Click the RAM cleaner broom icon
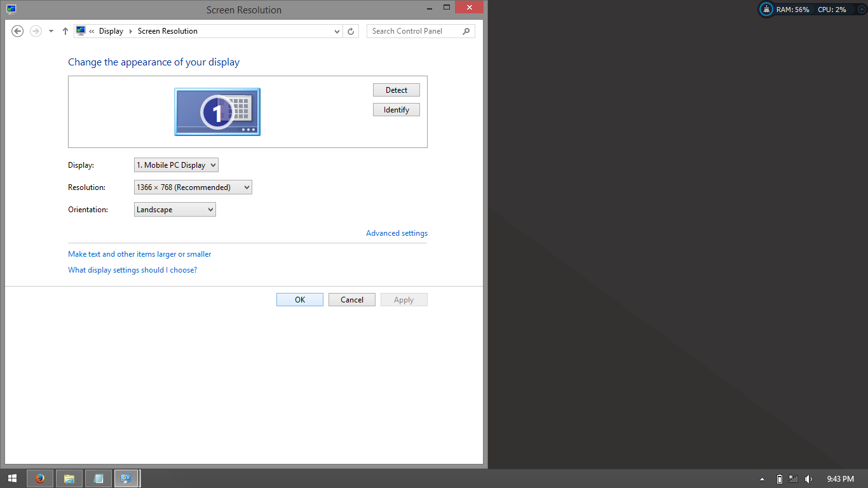 767,10
